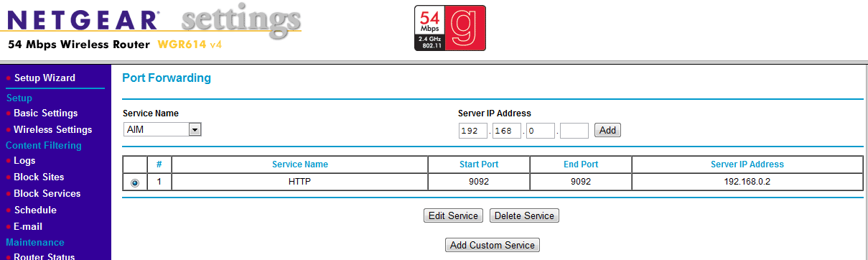This screenshot has height=260, width=868.
Task: Go to Wireless Settings
Action: point(52,129)
